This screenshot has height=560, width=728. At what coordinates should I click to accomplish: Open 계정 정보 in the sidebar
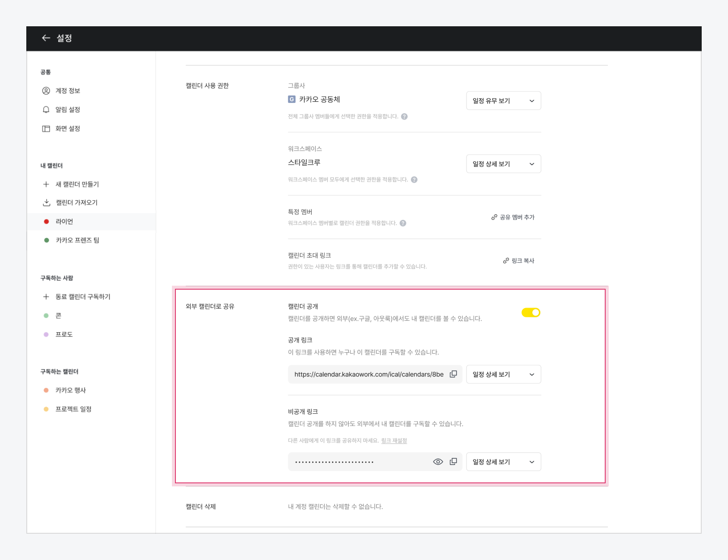[x=68, y=91]
